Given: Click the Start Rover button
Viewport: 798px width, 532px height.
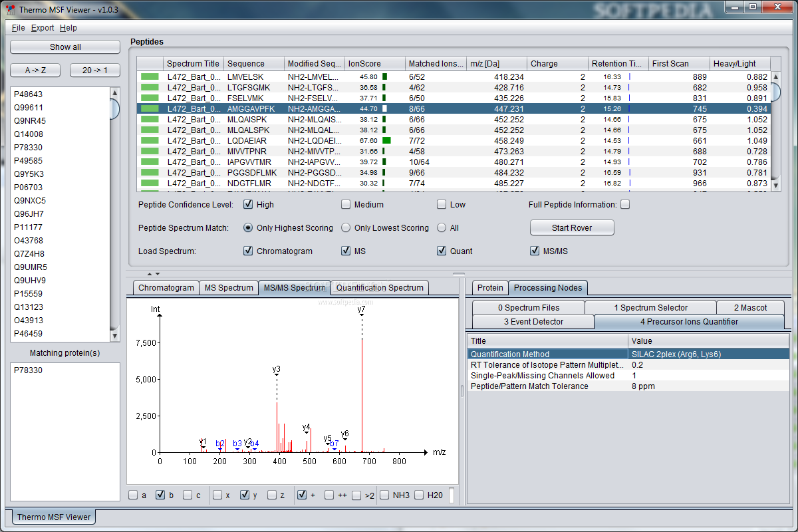Looking at the screenshot, I should pyautogui.click(x=572, y=227).
